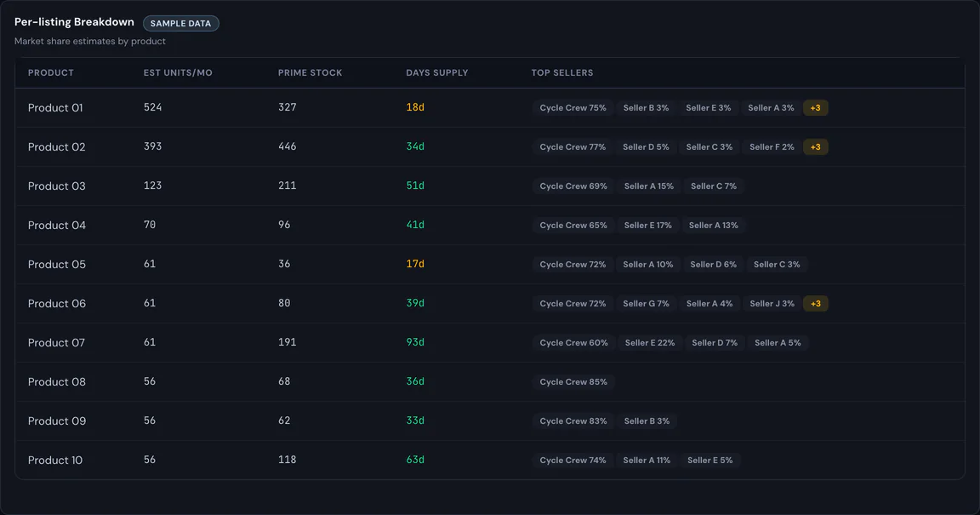
Task: Sort by DAYS SUPPLY column header
Action: tap(437, 72)
